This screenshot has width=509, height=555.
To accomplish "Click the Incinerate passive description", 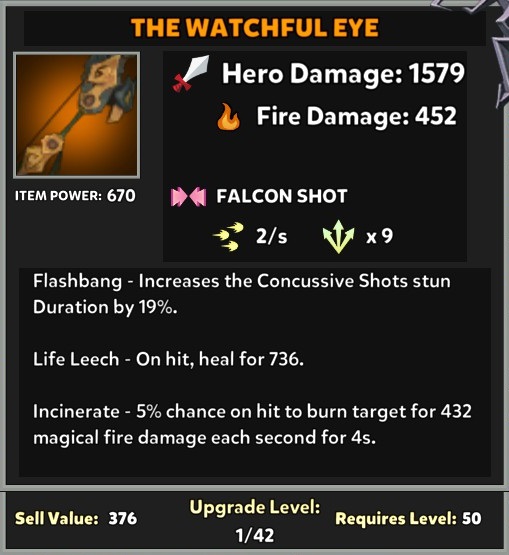I will [x=252, y=424].
